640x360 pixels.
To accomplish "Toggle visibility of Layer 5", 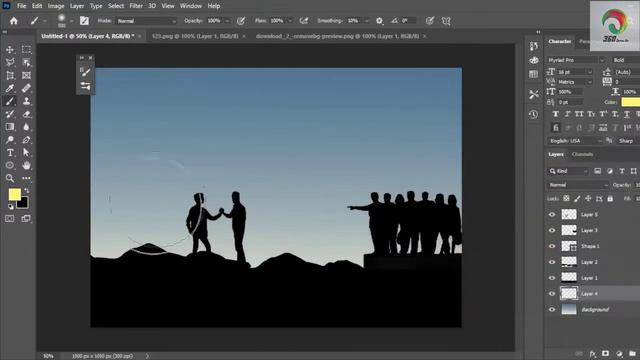I will point(552,214).
